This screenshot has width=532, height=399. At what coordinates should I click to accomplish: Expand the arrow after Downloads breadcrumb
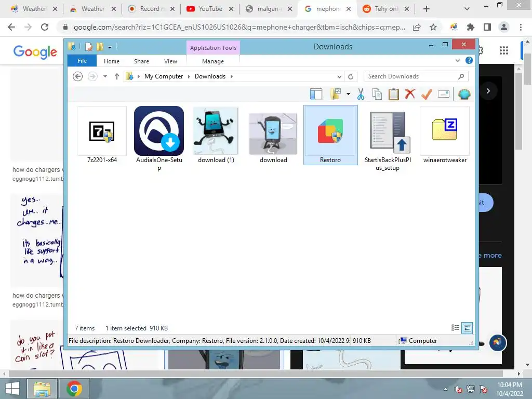point(232,76)
